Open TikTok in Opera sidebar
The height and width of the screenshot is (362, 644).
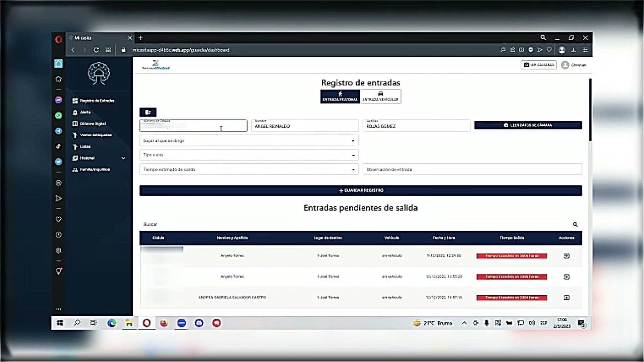(58, 146)
